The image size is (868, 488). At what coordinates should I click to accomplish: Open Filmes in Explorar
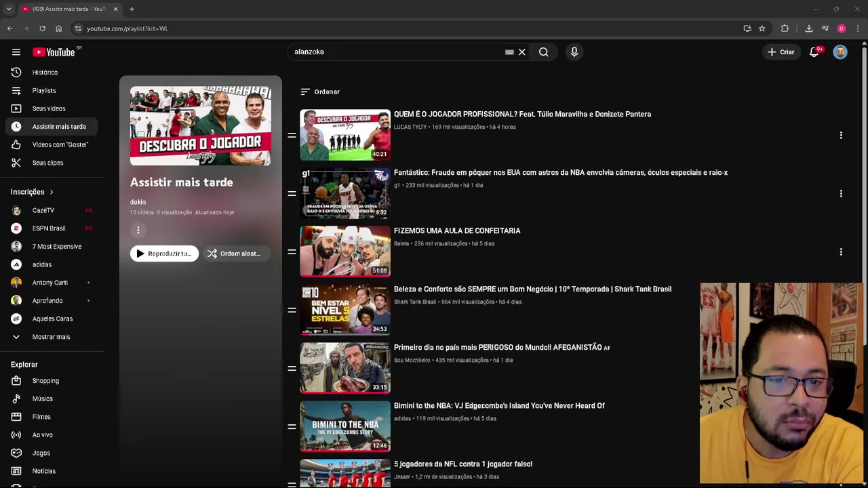(x=52, y=417)
